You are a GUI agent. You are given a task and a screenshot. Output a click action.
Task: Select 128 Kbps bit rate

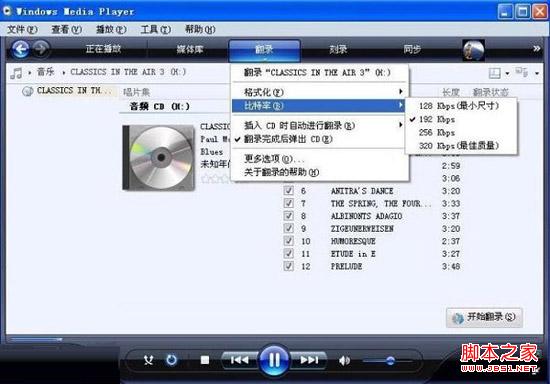click(461, 106)
